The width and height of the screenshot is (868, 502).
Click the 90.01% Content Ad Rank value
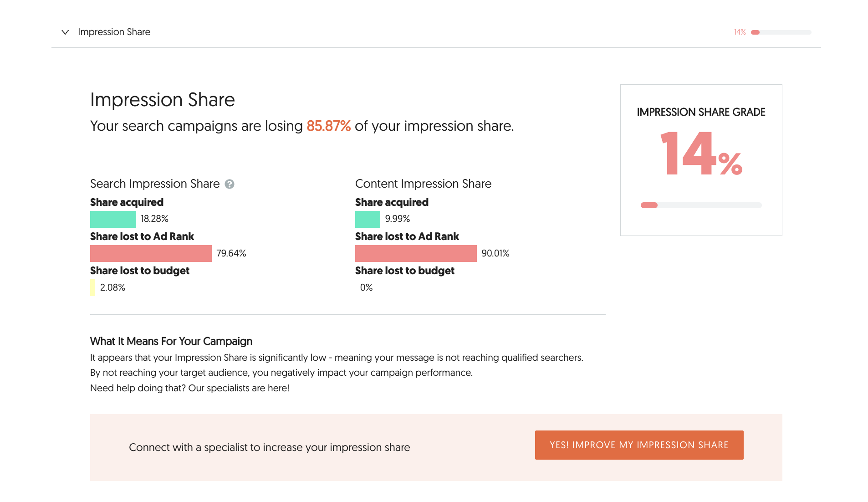point(495,253)
